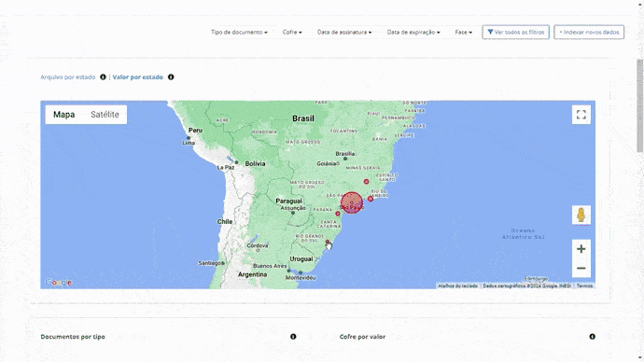Viewport: 644px width, 362px height.
Task: Open Data de expiração filter dropdown
Action: point(413,32)
